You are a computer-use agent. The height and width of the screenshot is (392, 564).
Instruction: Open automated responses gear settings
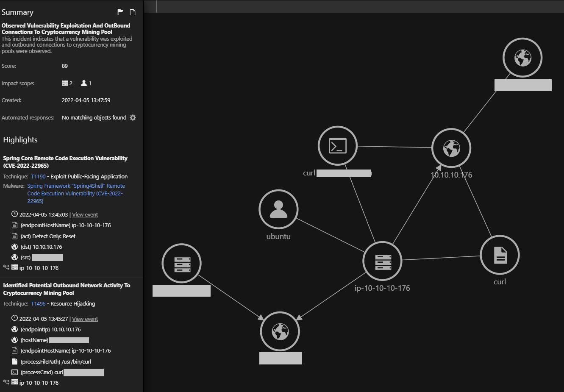133,118
